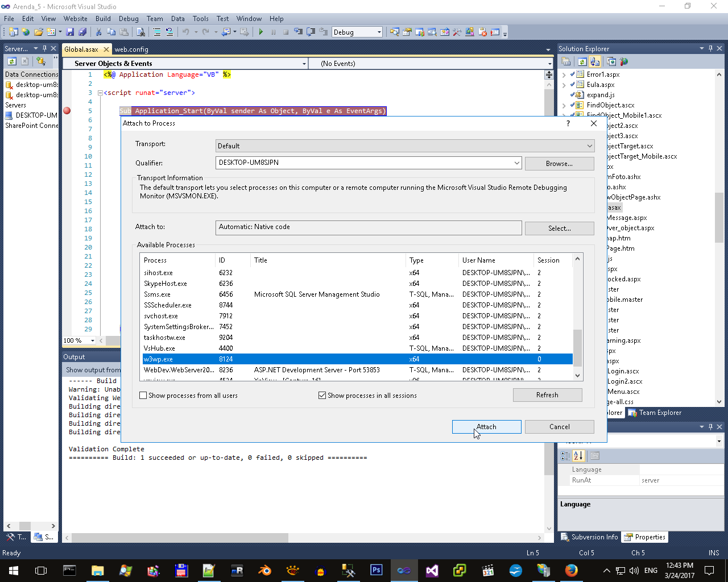Select the WebDev.WebServer20 process row
Viewport: 728px width, 582px height.
coord(357,370)
